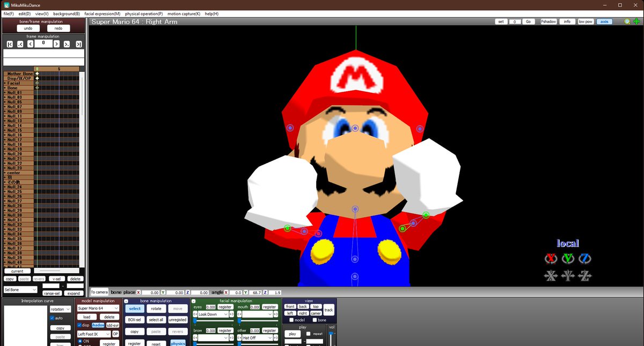The image size is (644, 346).
Task: Collapse the facial manipulation panel
Action: (x=194, y=301)
